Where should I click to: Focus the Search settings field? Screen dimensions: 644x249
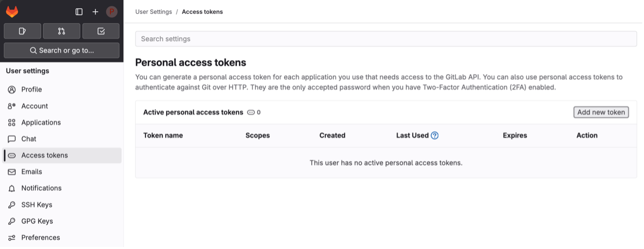click(386, 39)
